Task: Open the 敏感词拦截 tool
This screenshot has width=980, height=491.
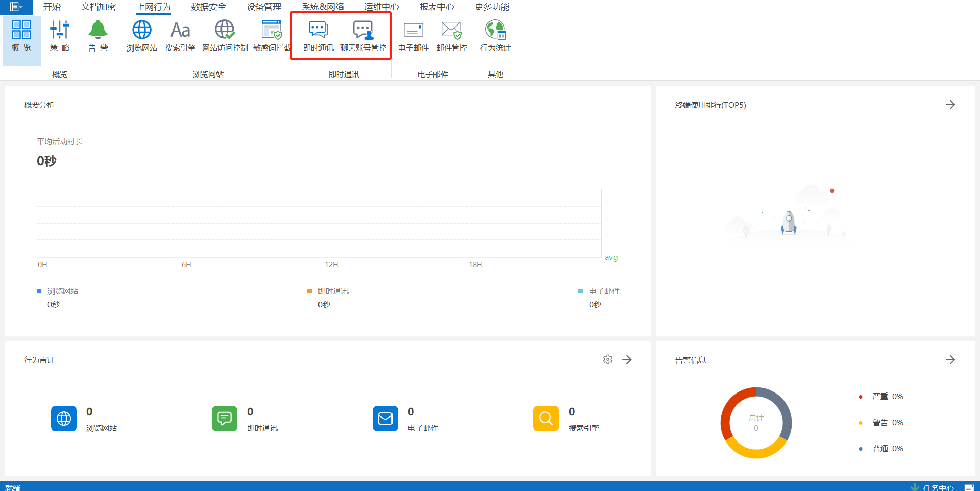Action: tap(272, 31)
